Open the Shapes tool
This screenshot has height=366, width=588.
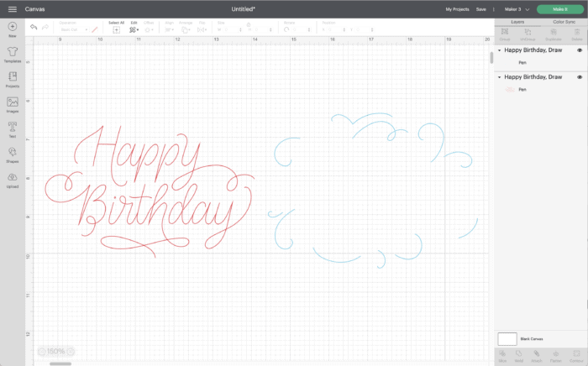point(13,153)
